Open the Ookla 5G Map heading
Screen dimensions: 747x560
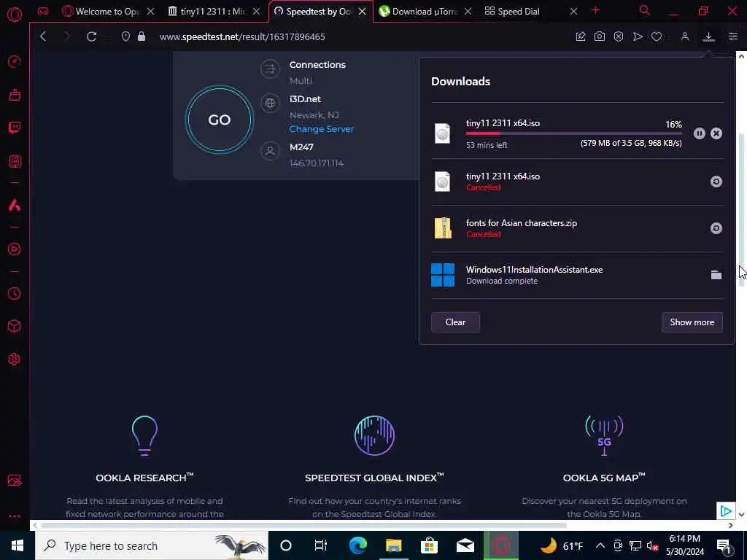[x=603, y=478]
